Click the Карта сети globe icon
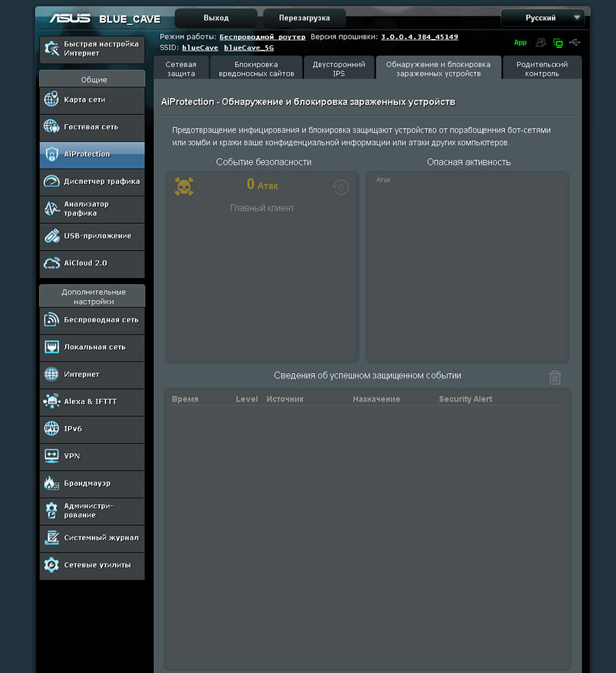616x673 pixels. pos(51,99)
